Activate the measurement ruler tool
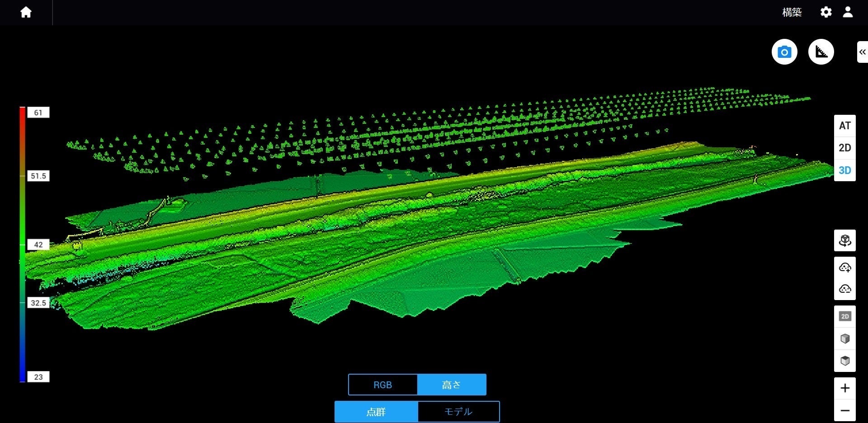Viewport: 868px width, 423px height. click(821, 52)
